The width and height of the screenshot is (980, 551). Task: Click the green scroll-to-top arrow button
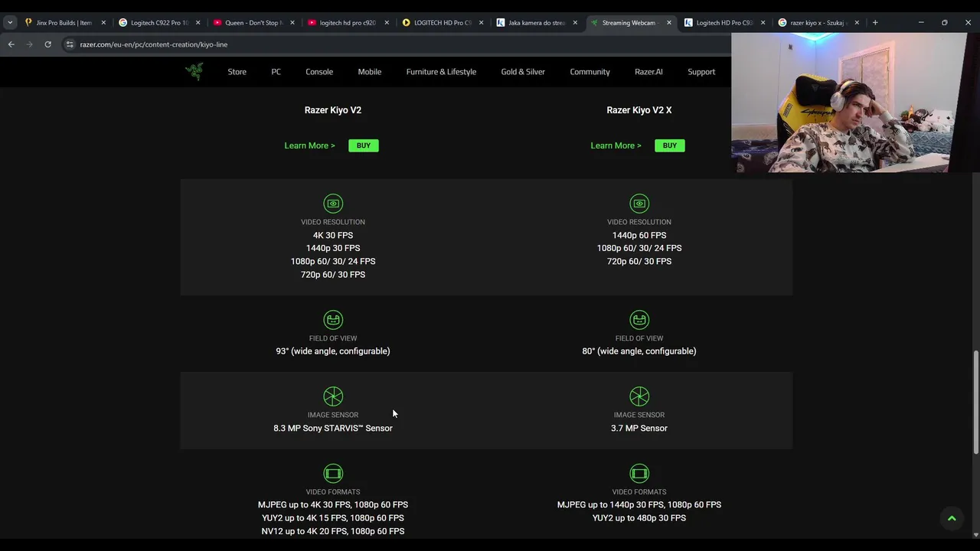[x=952, y=518]
